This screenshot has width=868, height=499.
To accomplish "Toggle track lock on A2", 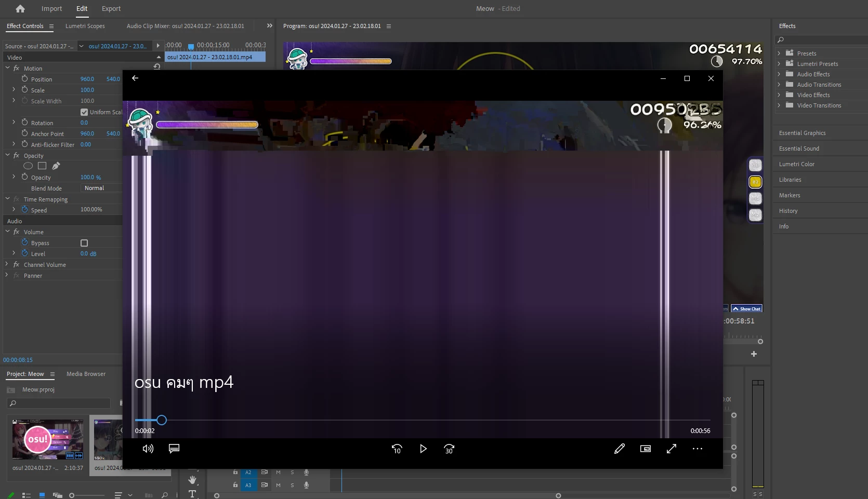I will (x=235, y=472).
